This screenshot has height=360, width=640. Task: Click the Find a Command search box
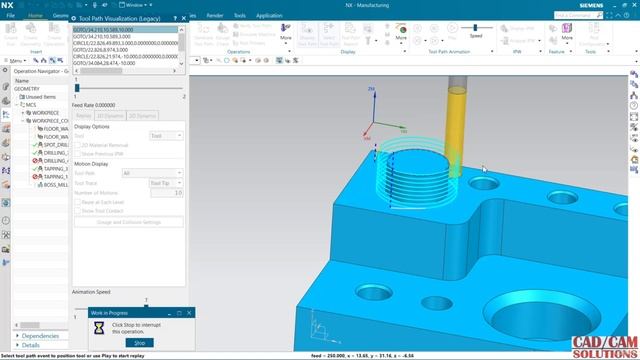(578, 16)
